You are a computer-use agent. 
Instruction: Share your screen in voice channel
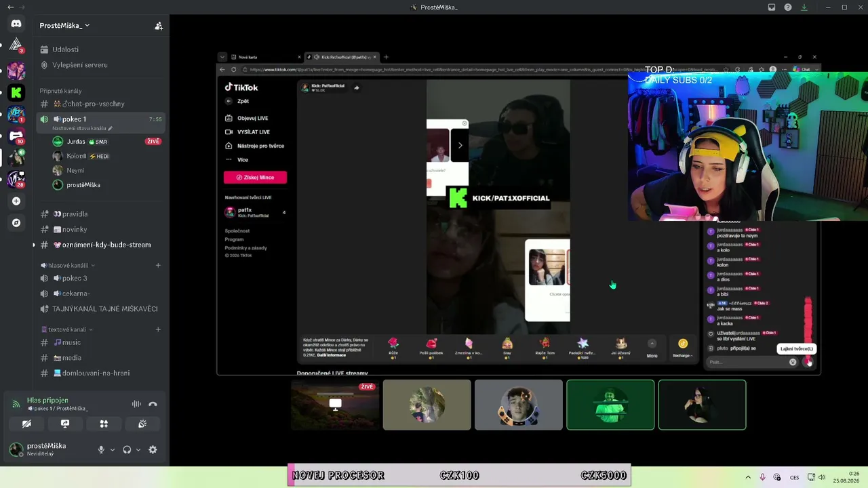(x=65, y=424)
